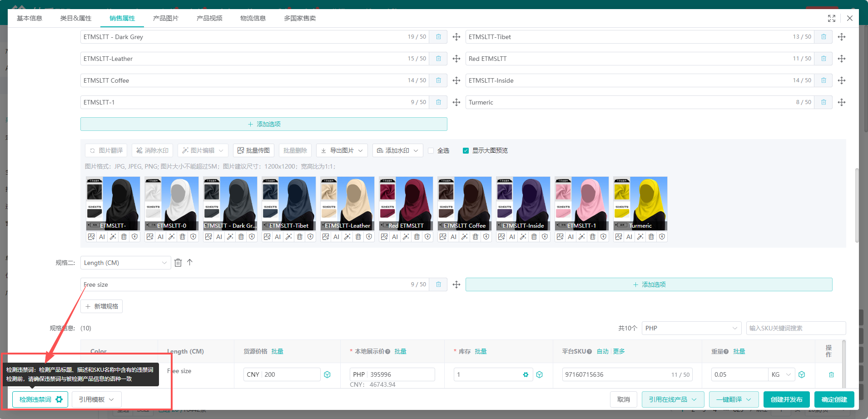Go to the 物流信息 tab

click(253, 18)
